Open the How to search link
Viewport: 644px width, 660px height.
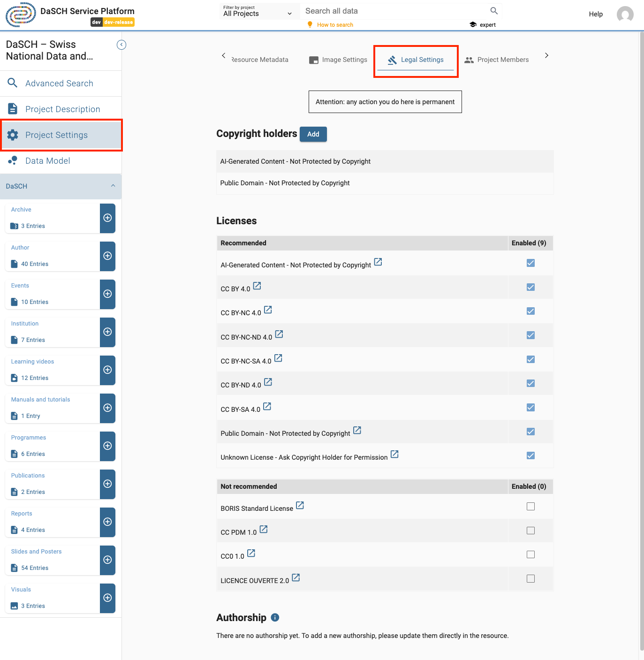(x=335, y=25)
